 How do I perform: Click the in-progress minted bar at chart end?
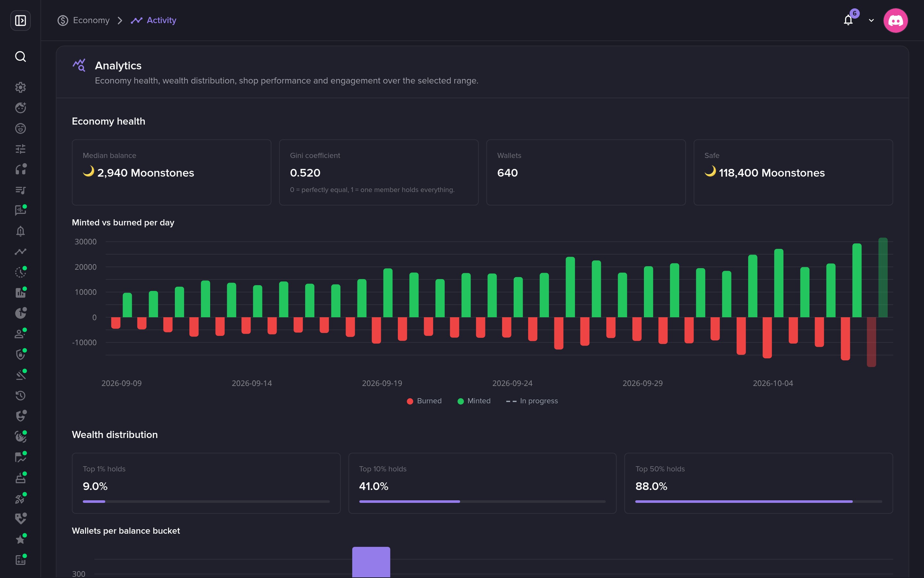tap(883, 277)
